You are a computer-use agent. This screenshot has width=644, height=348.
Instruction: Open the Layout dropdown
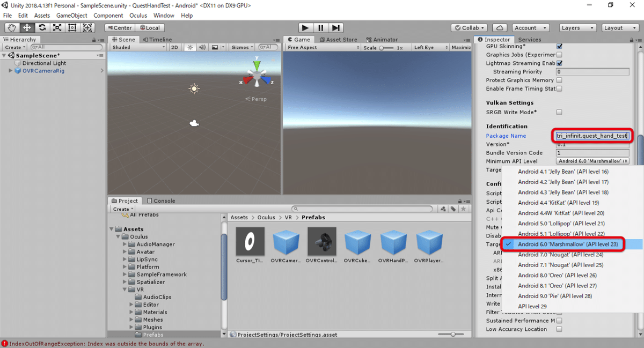coord(620,28)
